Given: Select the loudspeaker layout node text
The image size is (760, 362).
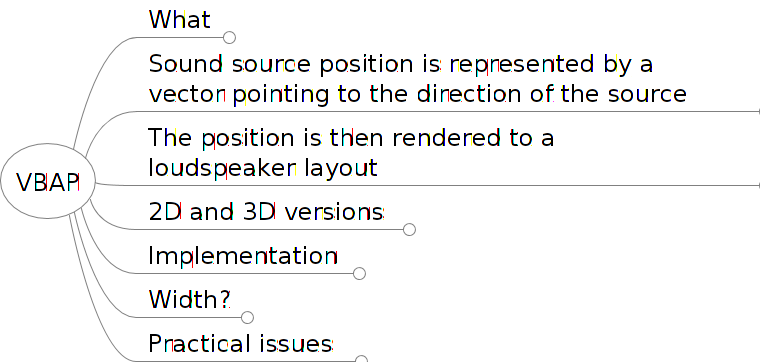Looking at the screenshot, I should (x=263, y=168).
